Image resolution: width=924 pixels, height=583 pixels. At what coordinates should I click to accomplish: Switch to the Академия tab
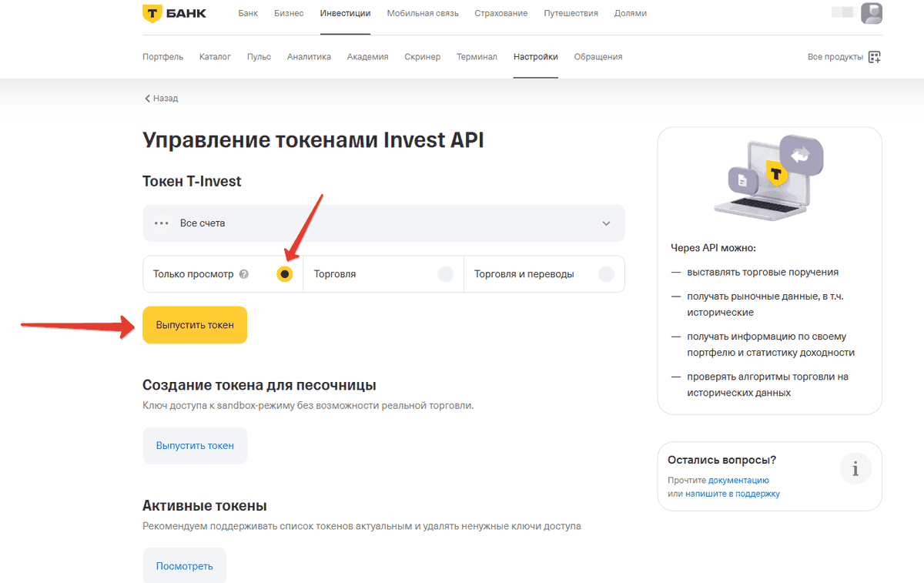[x=367, y=57]
